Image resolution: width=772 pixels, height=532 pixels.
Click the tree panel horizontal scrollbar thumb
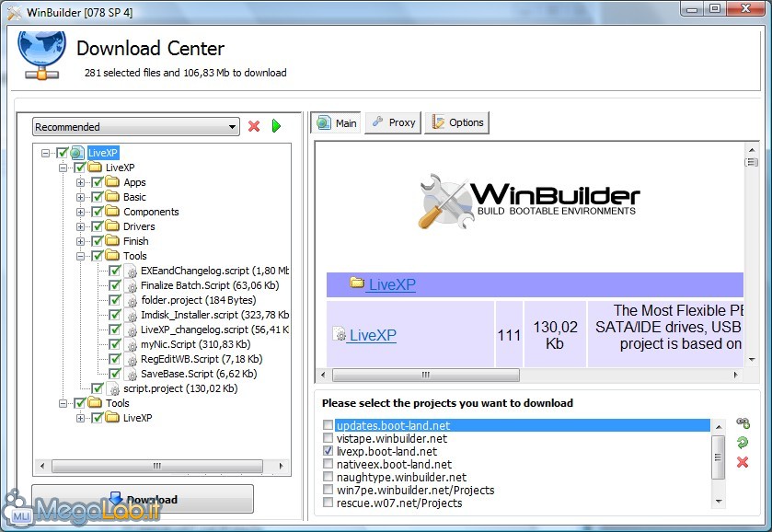[x=157, y=466]
